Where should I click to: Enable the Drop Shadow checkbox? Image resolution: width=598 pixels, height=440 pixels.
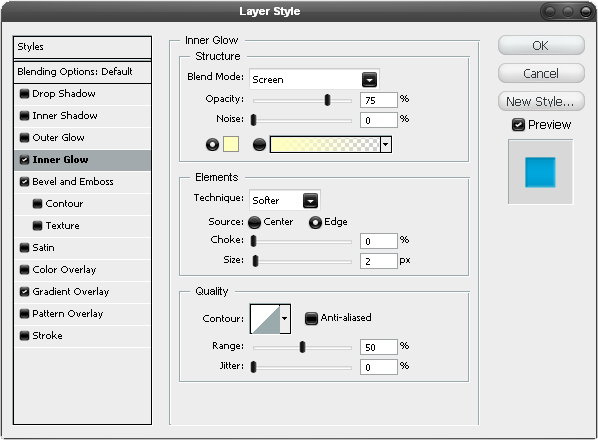pyautogui.click(x=24, y=94)
